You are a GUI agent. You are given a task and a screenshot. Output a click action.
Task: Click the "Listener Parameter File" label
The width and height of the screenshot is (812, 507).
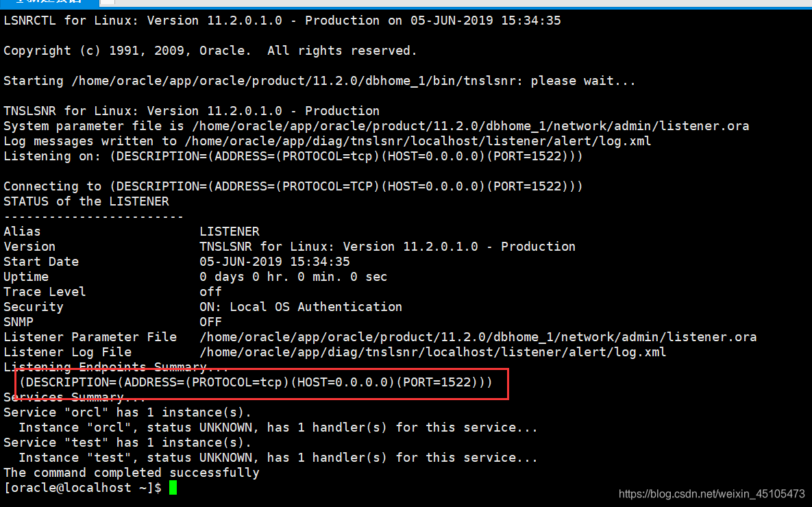coord(90,336)
